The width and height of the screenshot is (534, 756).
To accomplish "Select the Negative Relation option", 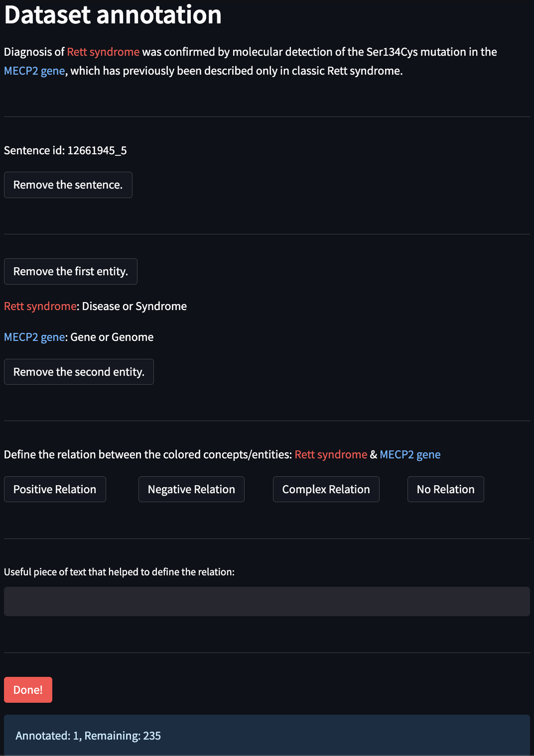I will coord(191,489).
